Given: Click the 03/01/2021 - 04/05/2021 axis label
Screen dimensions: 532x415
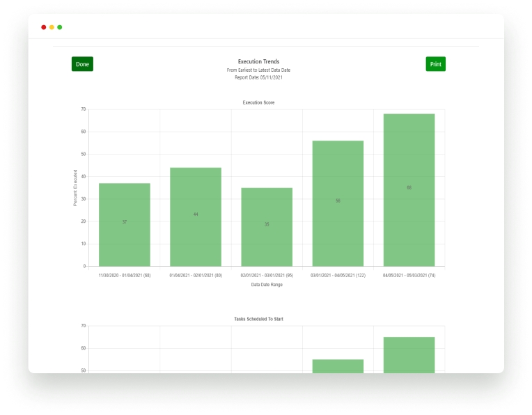Looking at the screenshot, I should tap(338, 275).
